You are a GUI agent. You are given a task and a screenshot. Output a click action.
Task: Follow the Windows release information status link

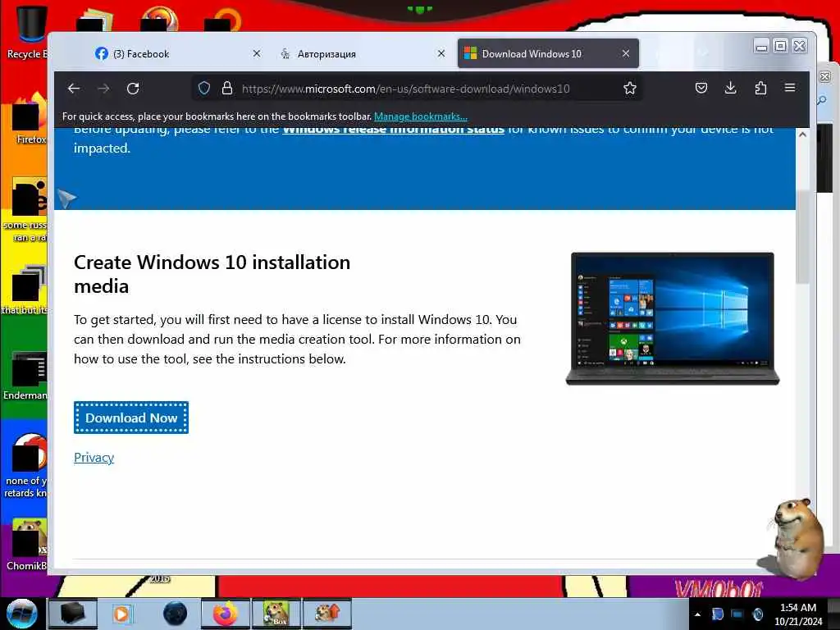point(393,130)
